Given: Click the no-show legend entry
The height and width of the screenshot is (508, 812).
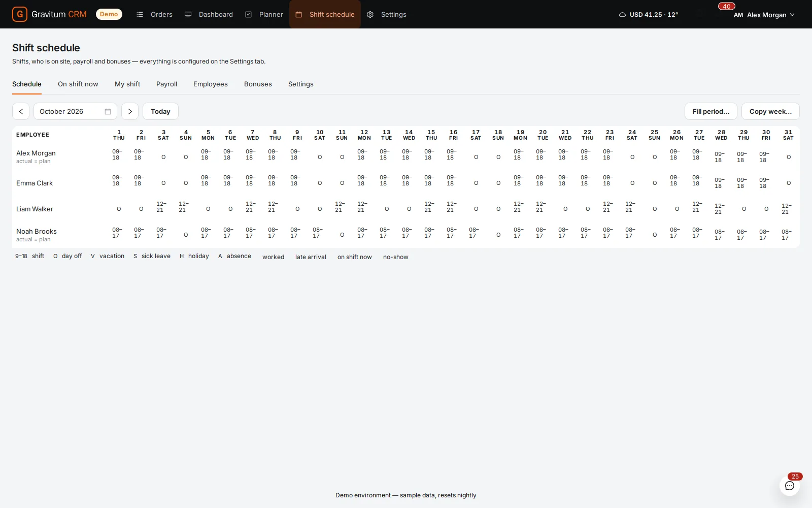Looking at the screenshot, I should (x=396, y=257).
